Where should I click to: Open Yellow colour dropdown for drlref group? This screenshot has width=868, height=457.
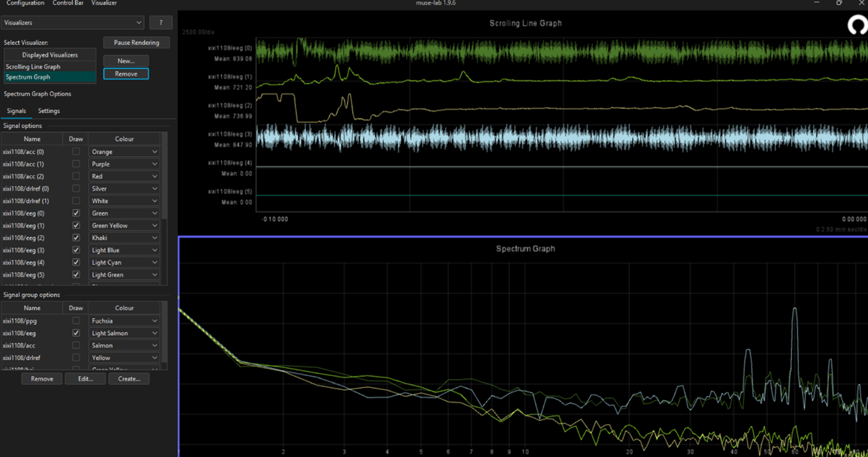[124, 357]
